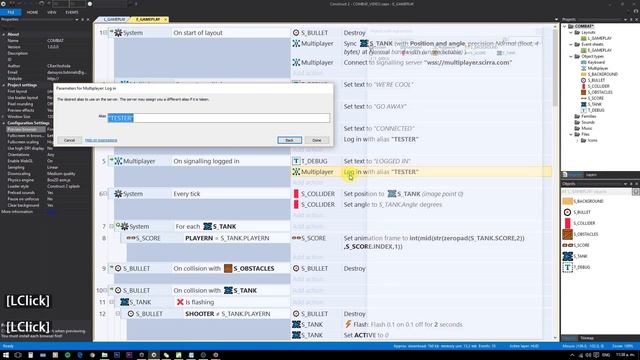Select S_TANK in project tree
The width and height of the screenshot is (640, 360).
coord(591,104)
